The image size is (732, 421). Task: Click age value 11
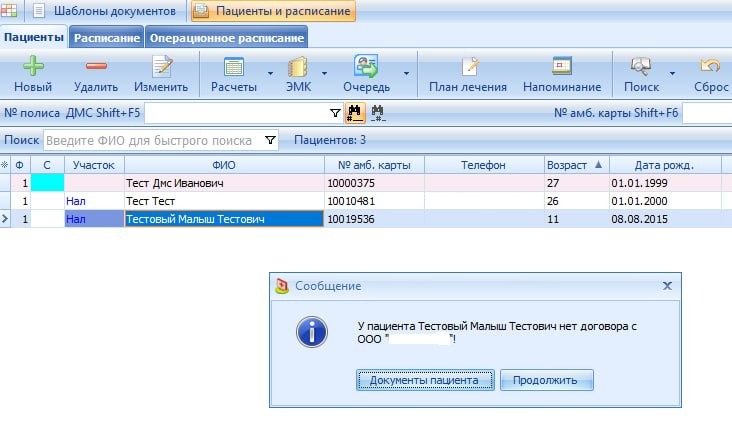click(x=553, y=219)
